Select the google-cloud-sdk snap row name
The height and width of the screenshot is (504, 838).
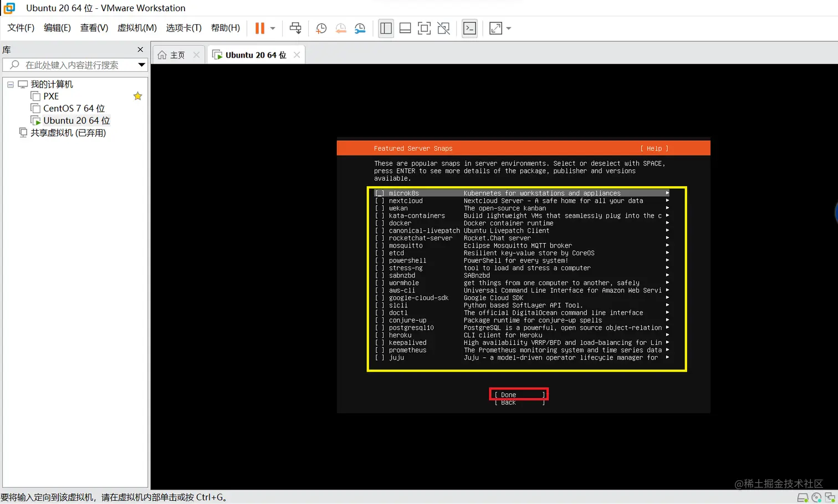[418, 298]
